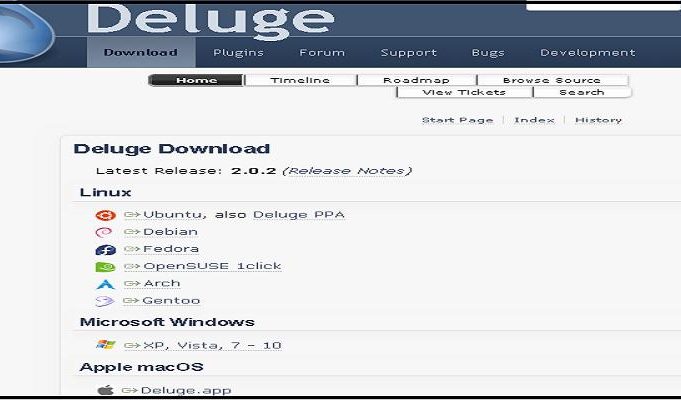This screenshot has width=681, height=400.
Task: Click the Fedora logo icon
Action: point(106,250)
